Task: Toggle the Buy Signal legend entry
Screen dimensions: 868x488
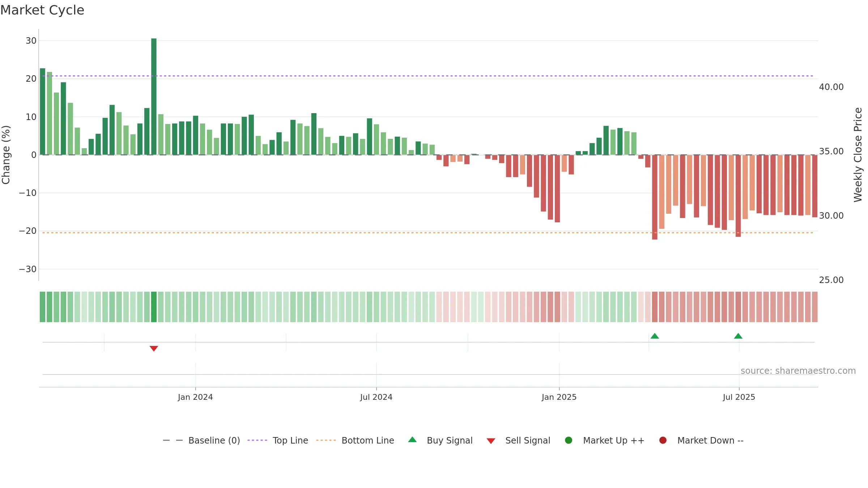Action: (440, 440)
